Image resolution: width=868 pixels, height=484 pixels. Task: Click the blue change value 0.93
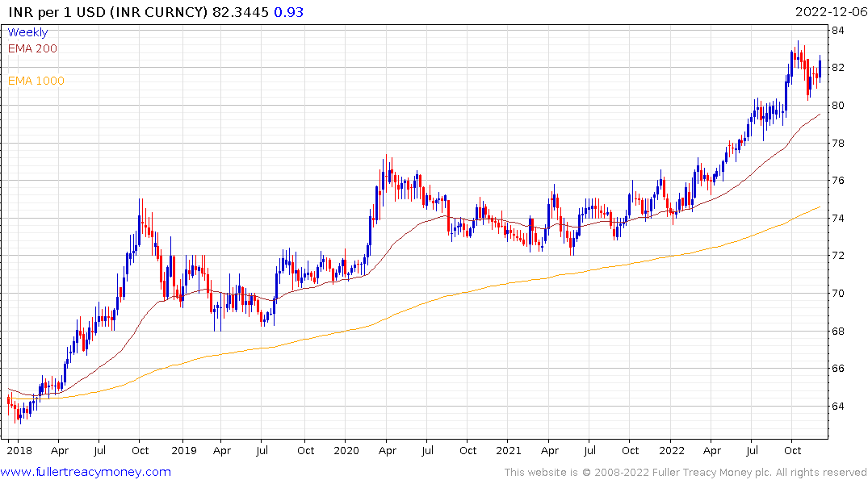click(x=289, y=12)
